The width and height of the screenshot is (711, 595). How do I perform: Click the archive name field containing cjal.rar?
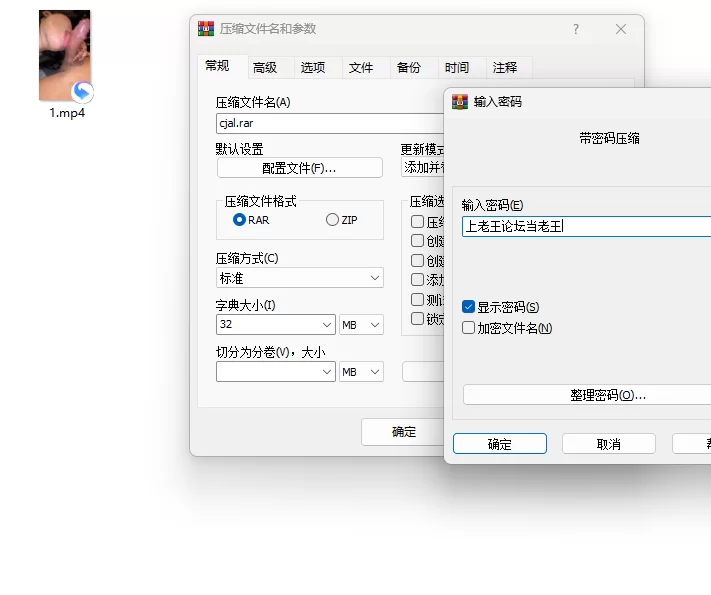[330, 123]
